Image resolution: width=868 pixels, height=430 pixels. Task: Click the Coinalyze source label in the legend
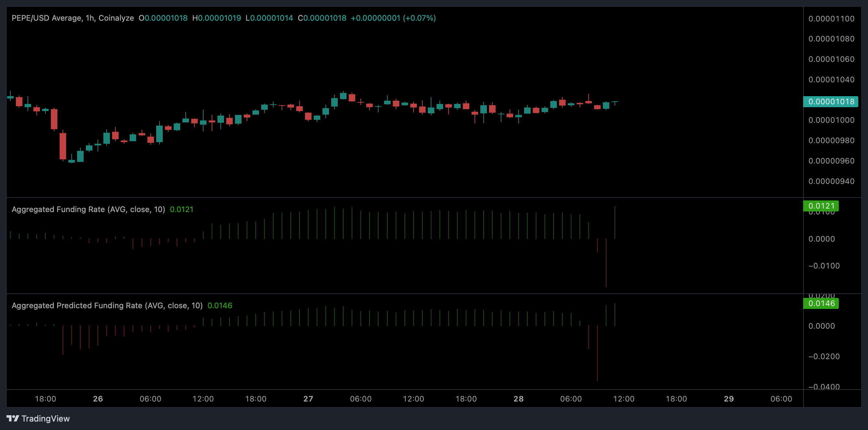coord(118,18)
